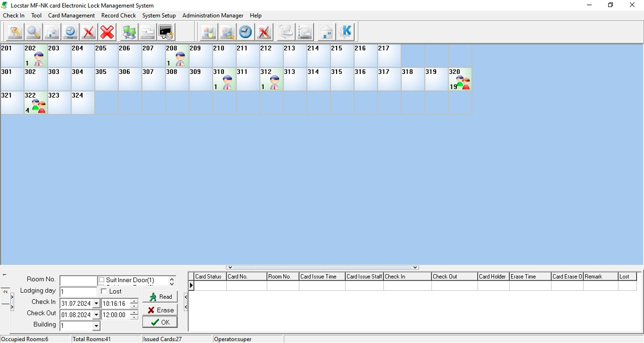Click the black terminal with plug icon
This screenshot has width=644, height=343.
[166, 32]
